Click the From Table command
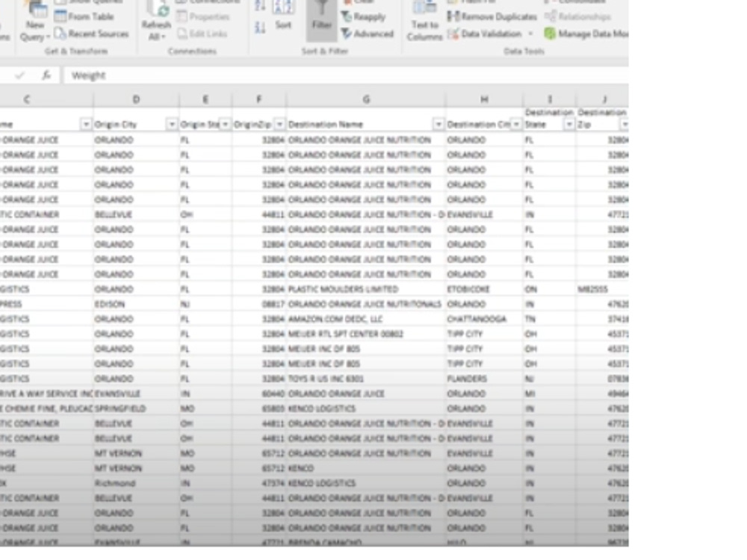Image resolution: width=747 pixels, height=560 pixels. pyautogui.click(x=84, y=16)
